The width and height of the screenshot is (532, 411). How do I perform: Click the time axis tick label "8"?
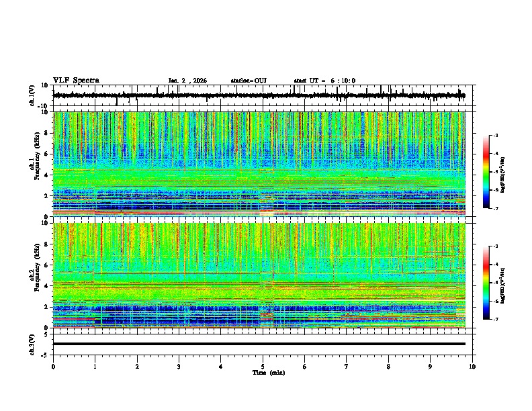(x=388, y=367)
